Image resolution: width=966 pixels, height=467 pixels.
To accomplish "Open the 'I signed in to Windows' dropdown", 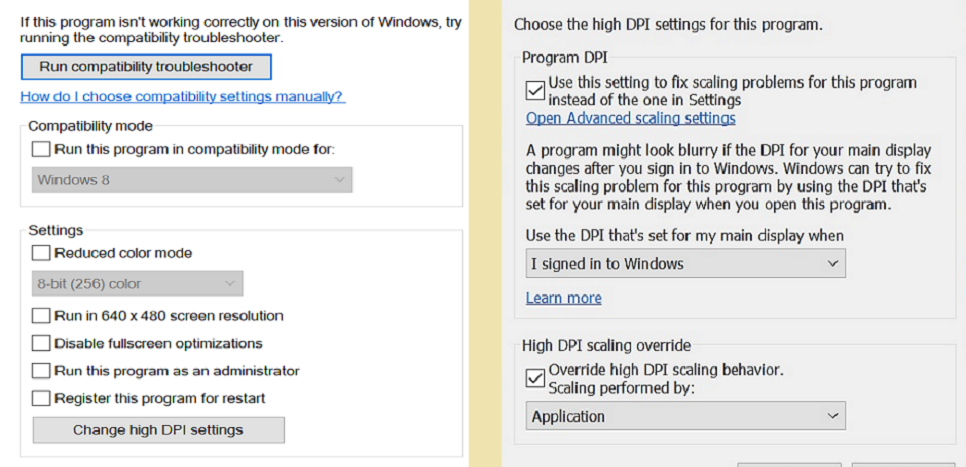I will click(x=685, y=264).
